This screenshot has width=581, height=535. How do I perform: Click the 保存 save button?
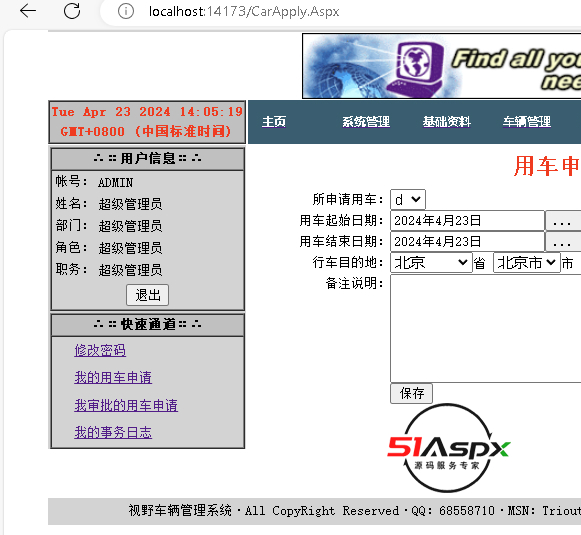coord(412,393)
